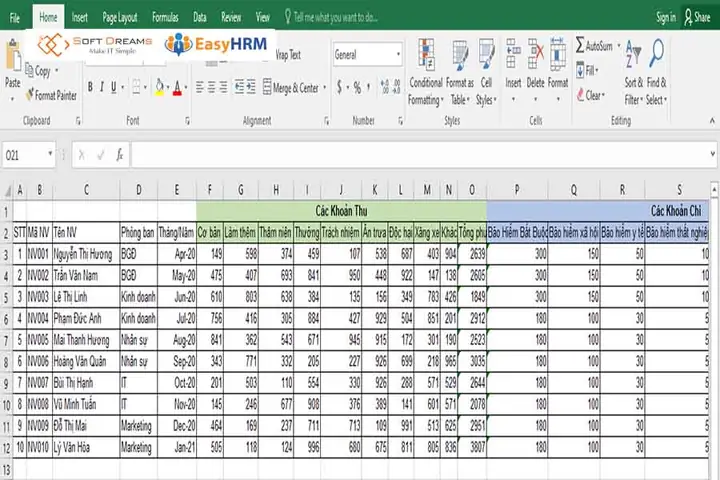
Task: Switch to the Data tab
Action: point(200,17)
